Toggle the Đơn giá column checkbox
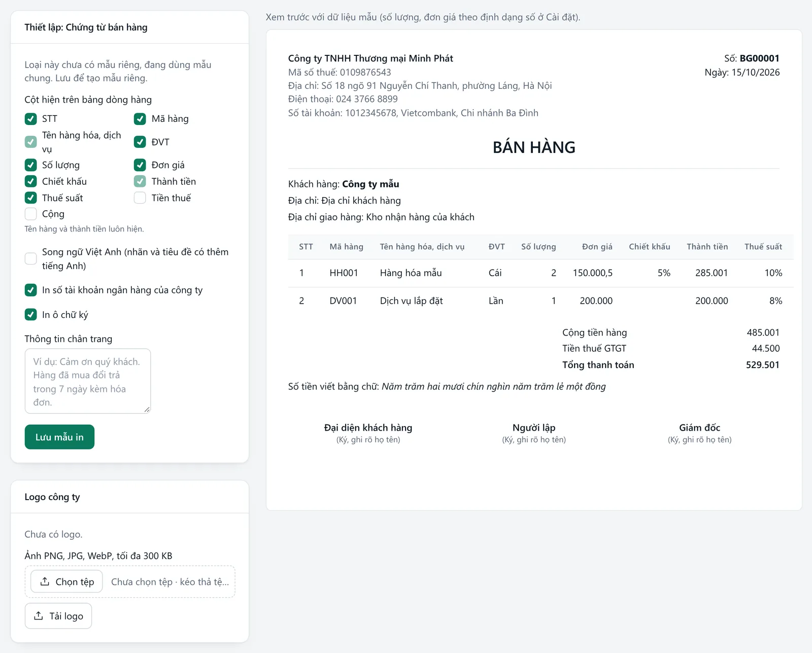This screenshot has width=812, height=653. pos(140,165)
